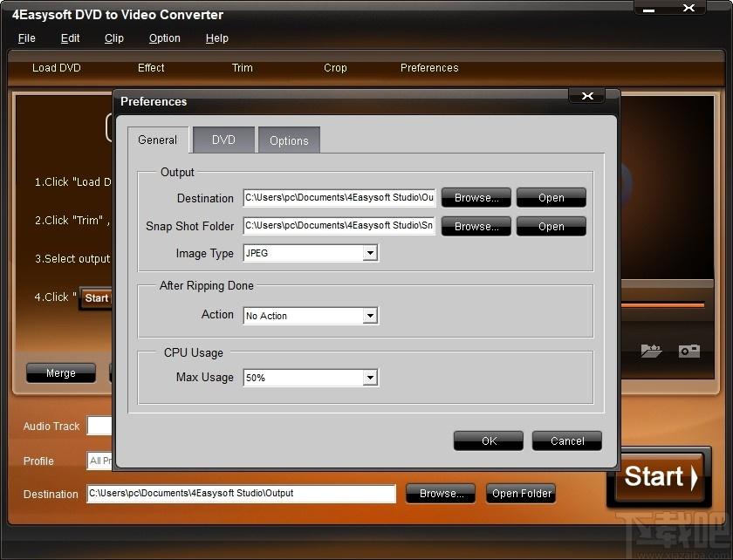Open the Help menu

(x=217, y=38)
